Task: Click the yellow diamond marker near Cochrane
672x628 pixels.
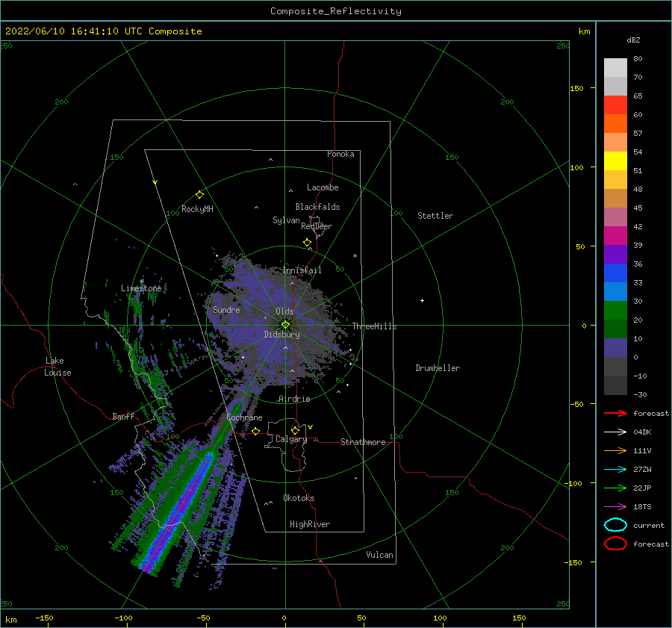Action: click(256, 432)
